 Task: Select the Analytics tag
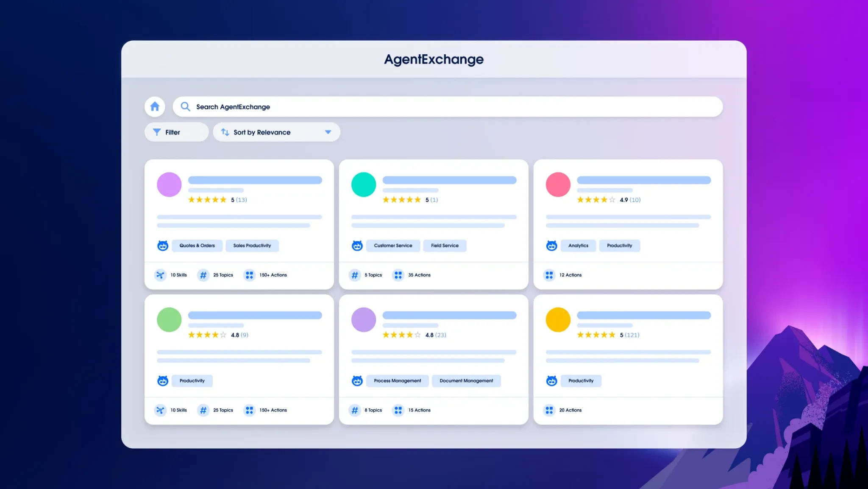[578, 246]
